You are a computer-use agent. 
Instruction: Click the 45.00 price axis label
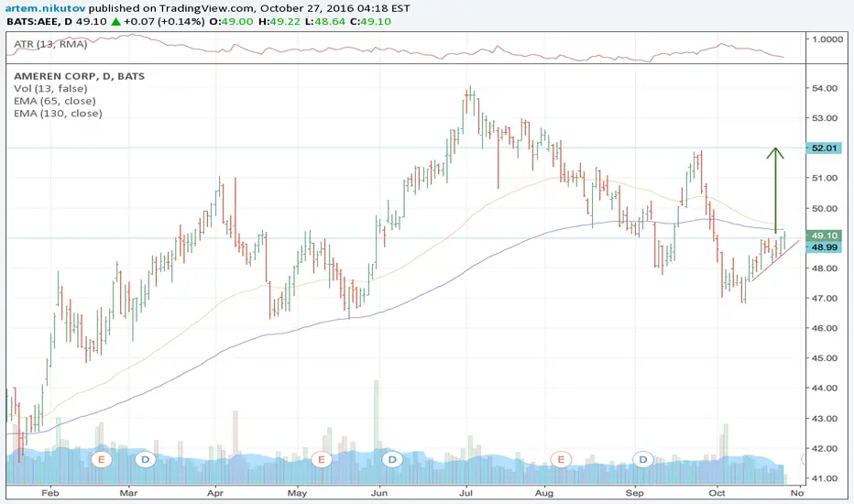(x=825, y=358)
